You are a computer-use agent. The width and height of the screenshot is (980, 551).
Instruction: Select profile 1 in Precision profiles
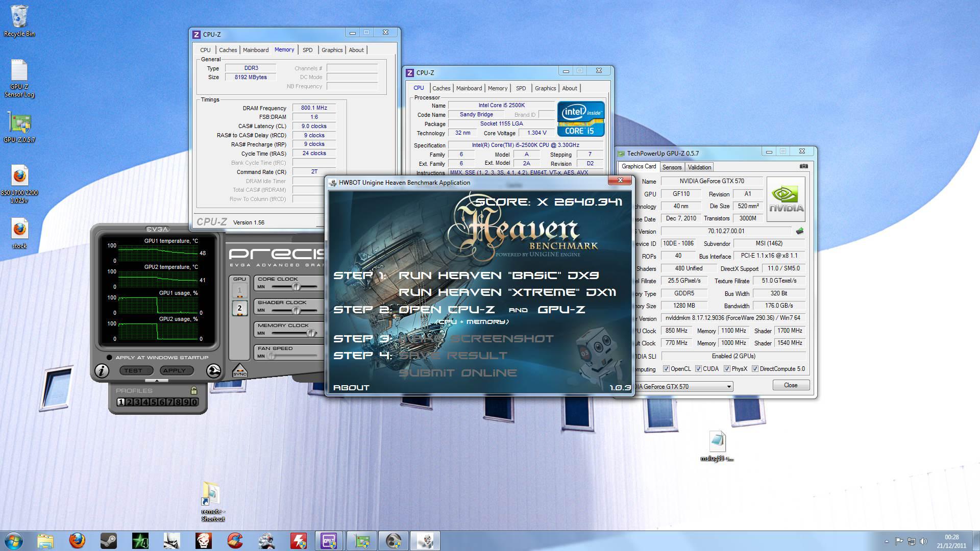(x=121, y=402)
